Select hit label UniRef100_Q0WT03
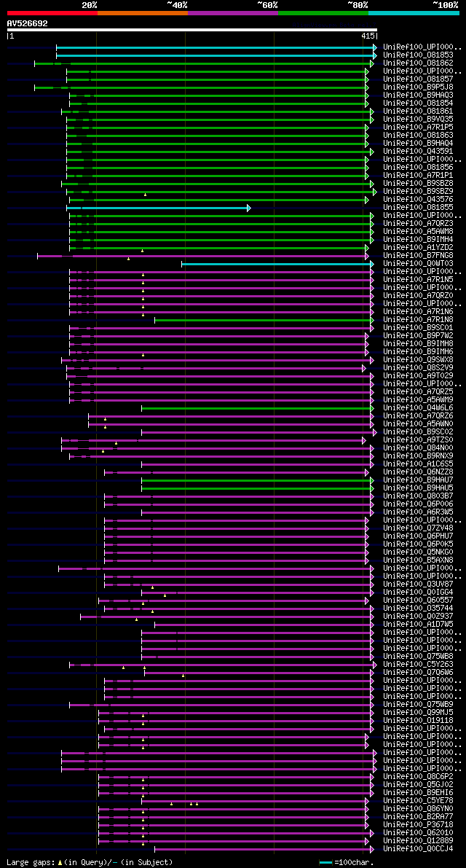 point(418,264)
